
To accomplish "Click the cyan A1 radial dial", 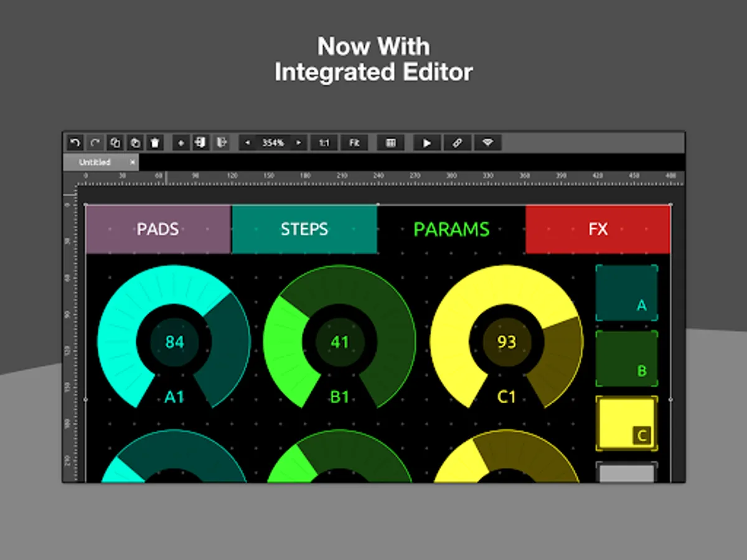I will coord(174,337).
